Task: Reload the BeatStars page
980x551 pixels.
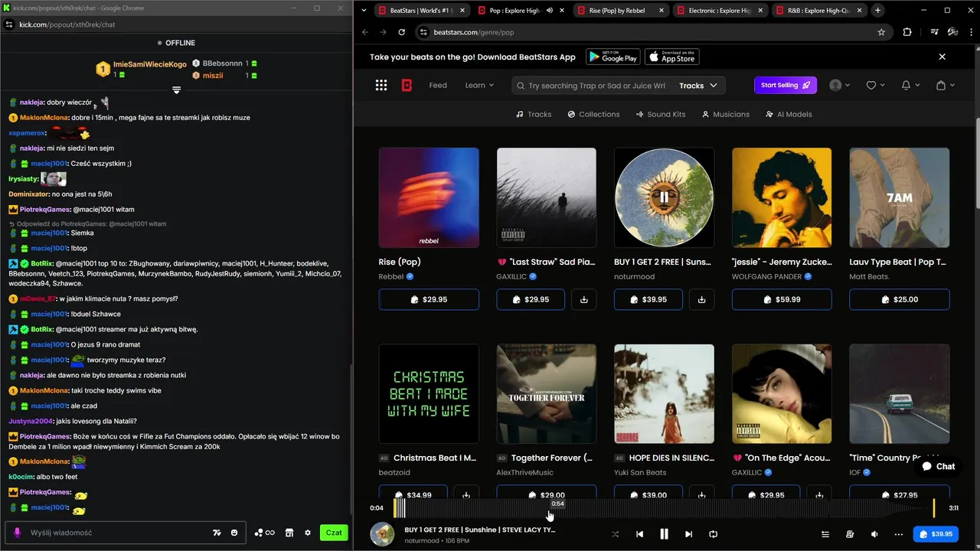Action: 401,32
